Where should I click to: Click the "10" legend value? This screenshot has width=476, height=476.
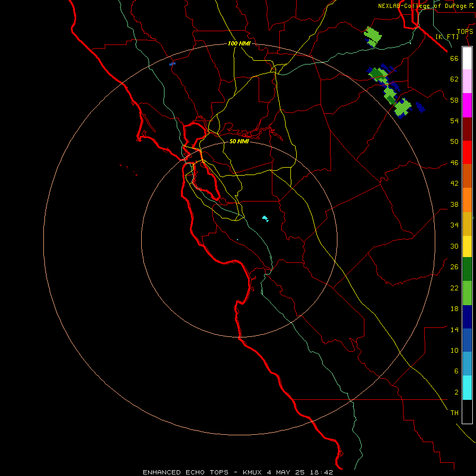pyautogui.click(x=454, y=351)
